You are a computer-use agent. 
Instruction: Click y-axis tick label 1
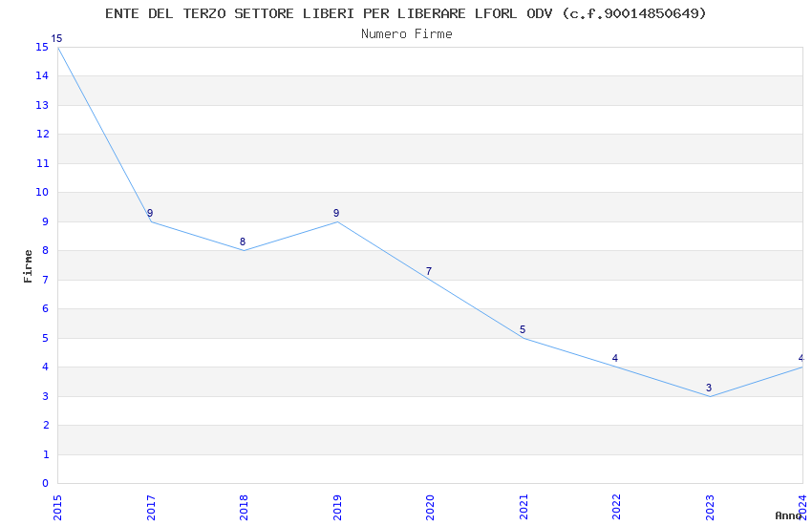tap(46, 454)
